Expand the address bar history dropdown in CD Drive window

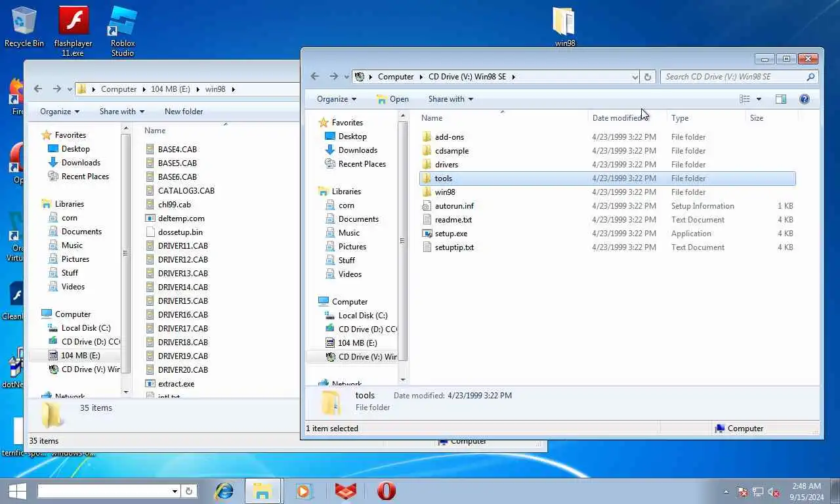pyautogui.click(x=635, y=77)
